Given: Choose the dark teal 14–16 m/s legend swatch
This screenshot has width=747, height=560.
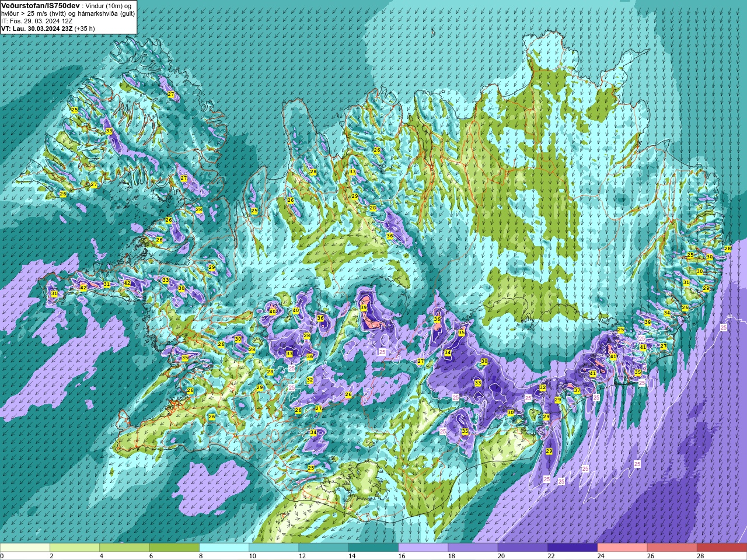Looking at the screenshot, I should click(x=373, y=548).
